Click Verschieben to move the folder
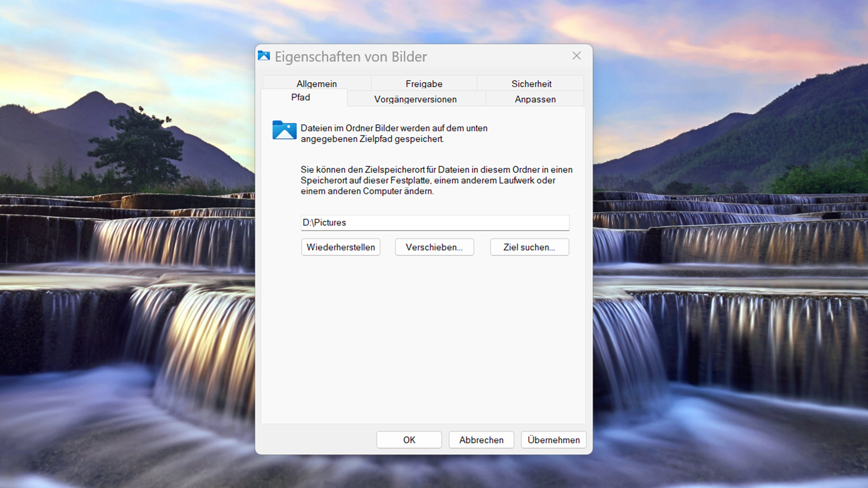This screenshot has width=868, height=488. click(x=434, y=247)
